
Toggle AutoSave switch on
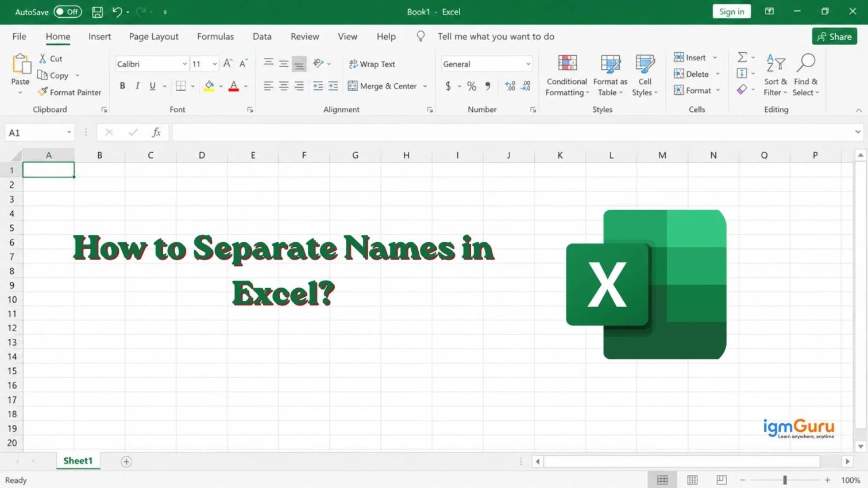68,11
